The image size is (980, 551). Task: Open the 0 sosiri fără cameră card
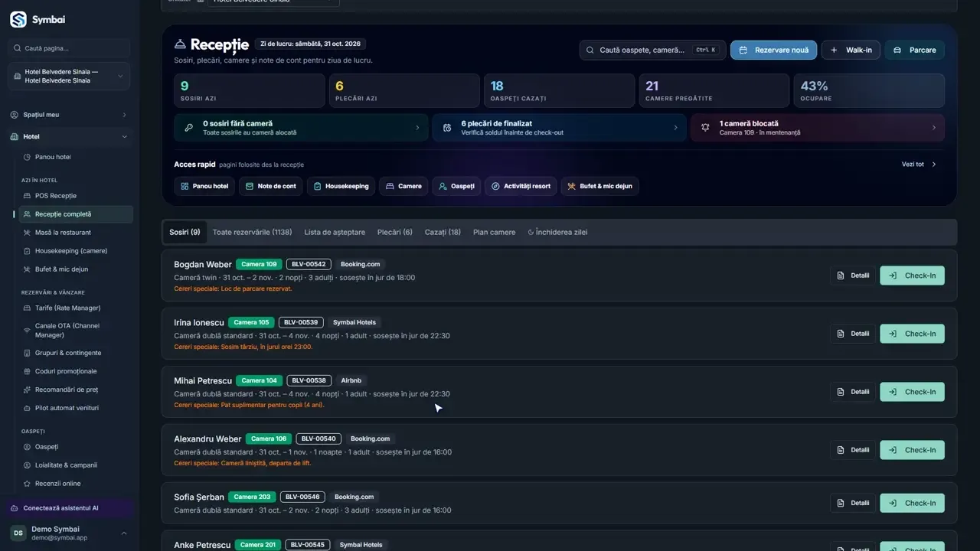tap(301, 128)
